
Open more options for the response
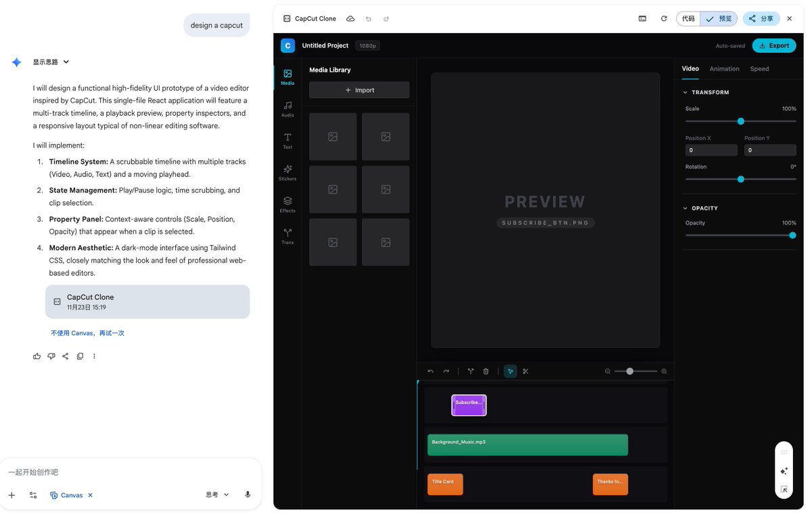94,356
